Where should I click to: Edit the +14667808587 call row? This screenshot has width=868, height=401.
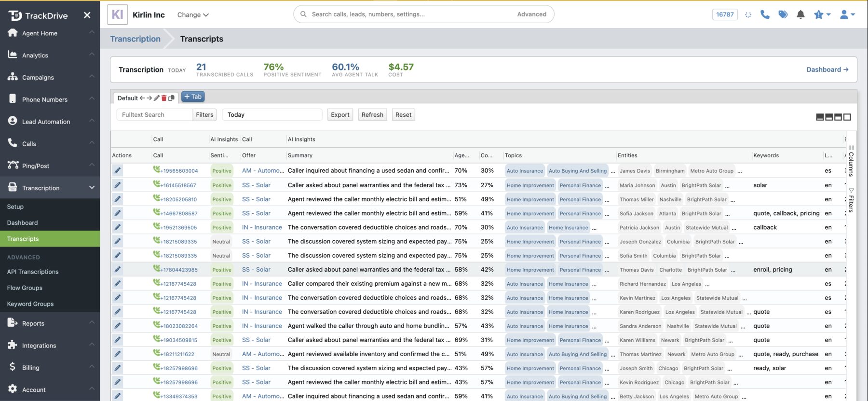pos(118,213)
